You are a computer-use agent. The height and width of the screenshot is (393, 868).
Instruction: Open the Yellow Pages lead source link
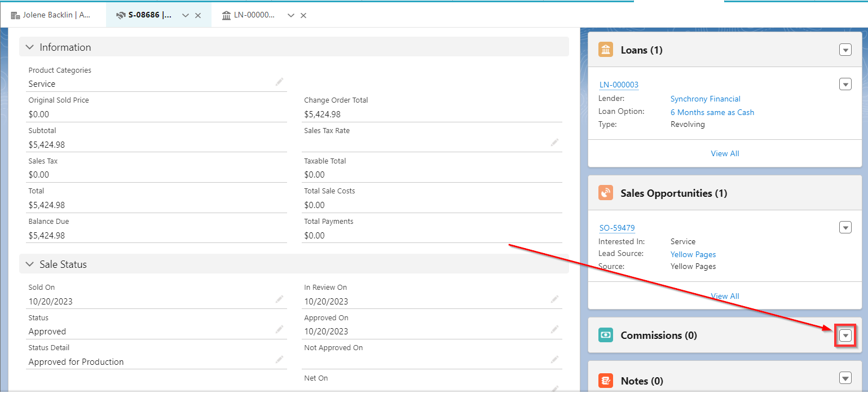(x=693, y=254)
